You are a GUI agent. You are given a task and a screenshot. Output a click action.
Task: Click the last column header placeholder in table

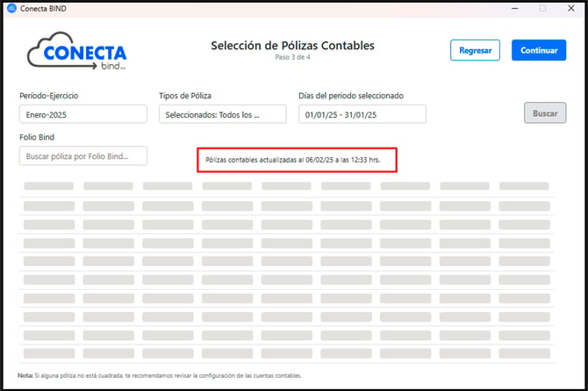[524, 186]
